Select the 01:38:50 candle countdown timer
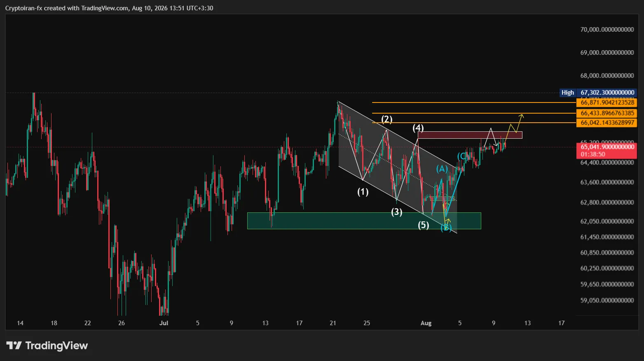This screenshot has height=361, width=644. pyautogui.click(x=593, y=154)
